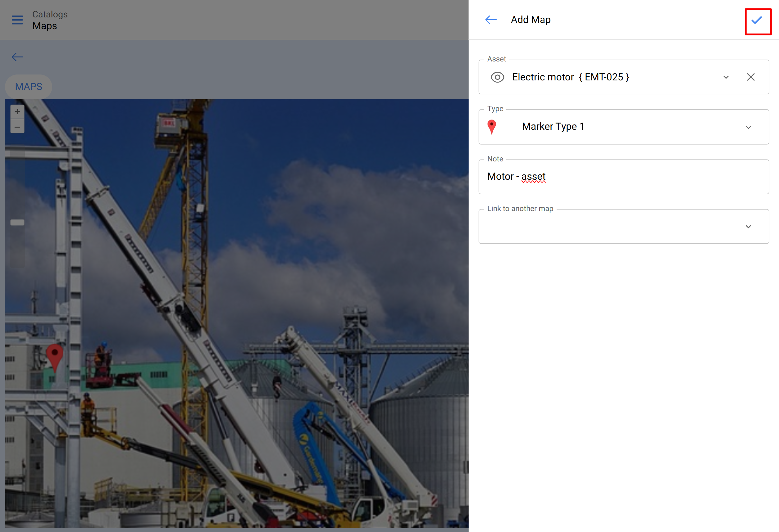Click the Catalogs breadcrumb label
Screen dimensions: 779x532
pyautogui.click(x=50, y=14)
